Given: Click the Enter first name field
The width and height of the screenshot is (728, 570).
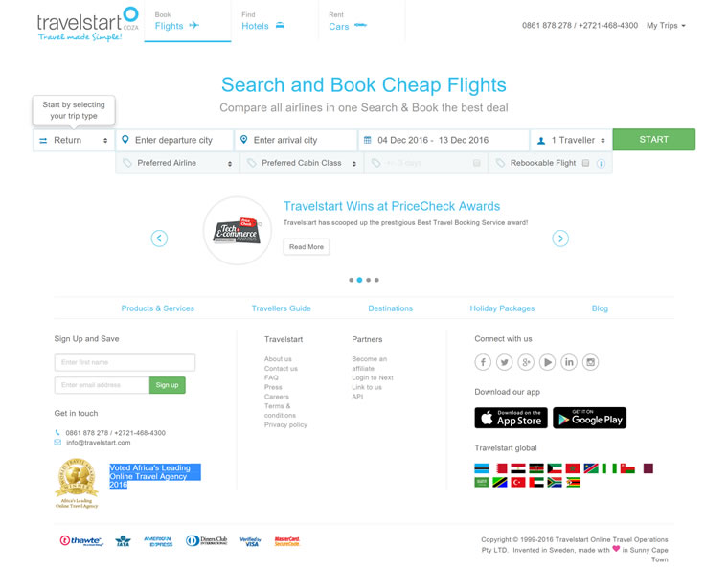Looking at the screenshot, I should click(125, 362).
